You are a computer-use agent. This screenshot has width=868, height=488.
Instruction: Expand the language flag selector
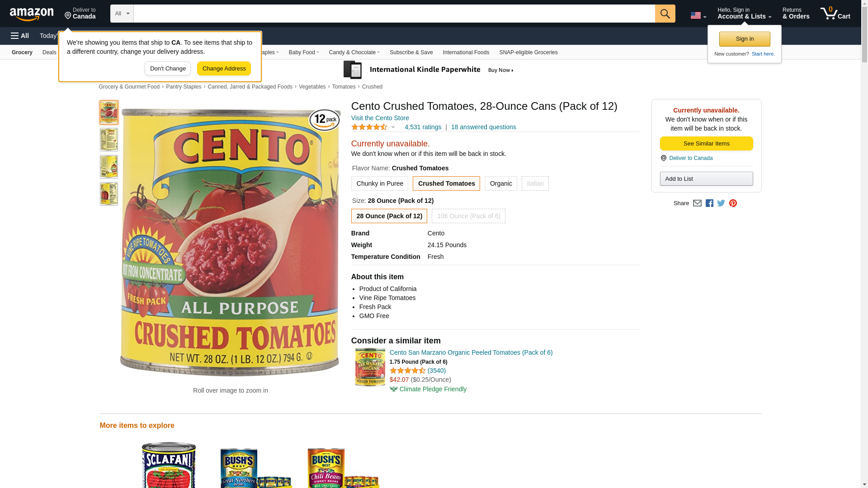point(698,15)
